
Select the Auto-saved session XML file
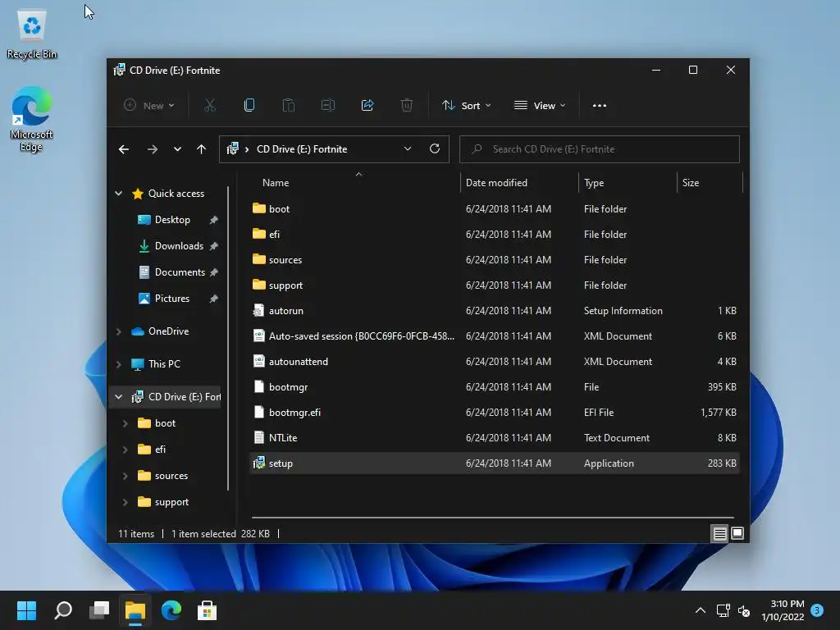pyautogui.click(x=495, y=336)
